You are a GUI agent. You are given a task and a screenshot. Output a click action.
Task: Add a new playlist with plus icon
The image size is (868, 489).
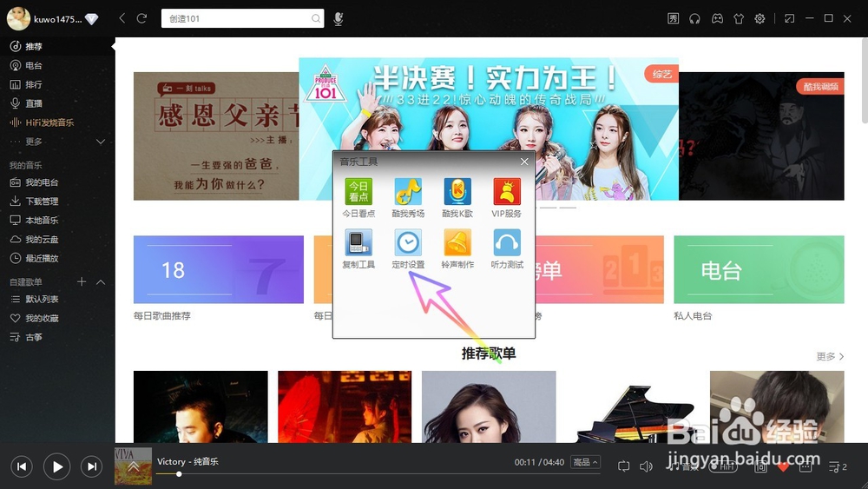click(x=82, y=281)
